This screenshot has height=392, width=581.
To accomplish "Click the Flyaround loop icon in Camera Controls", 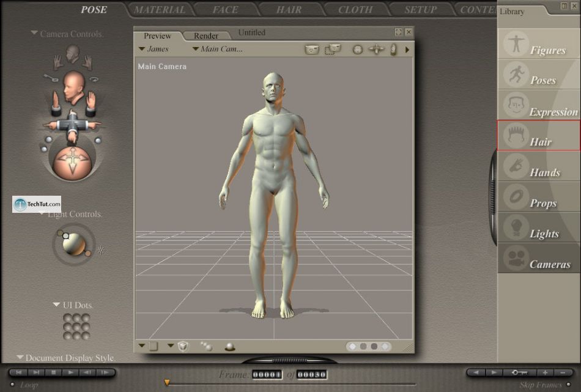I will pos(94,78).
